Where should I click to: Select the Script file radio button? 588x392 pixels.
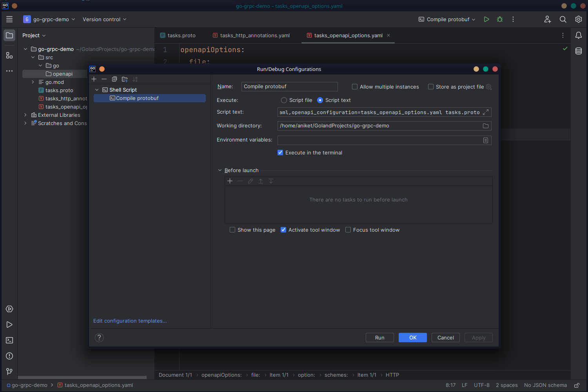tap(283, 100)
